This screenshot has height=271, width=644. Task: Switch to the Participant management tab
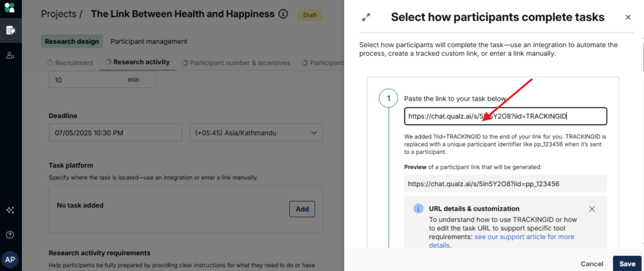[x=148, y=41]
